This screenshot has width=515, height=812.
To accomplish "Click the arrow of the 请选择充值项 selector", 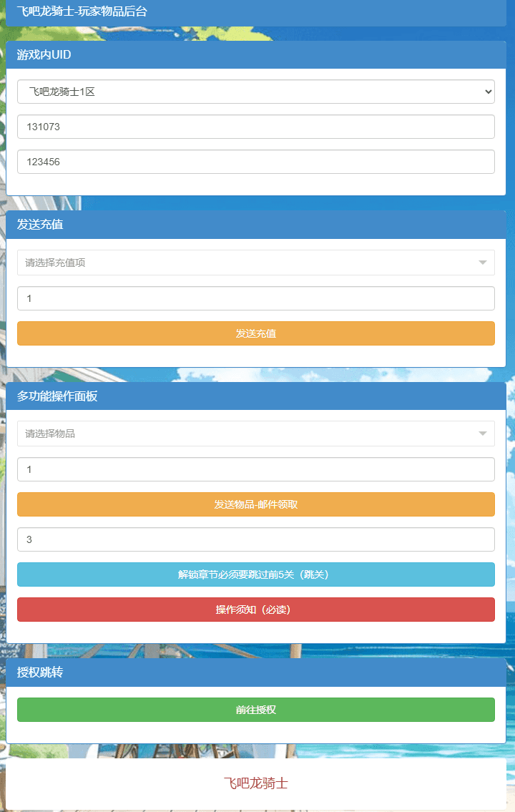I will (482, 263).
